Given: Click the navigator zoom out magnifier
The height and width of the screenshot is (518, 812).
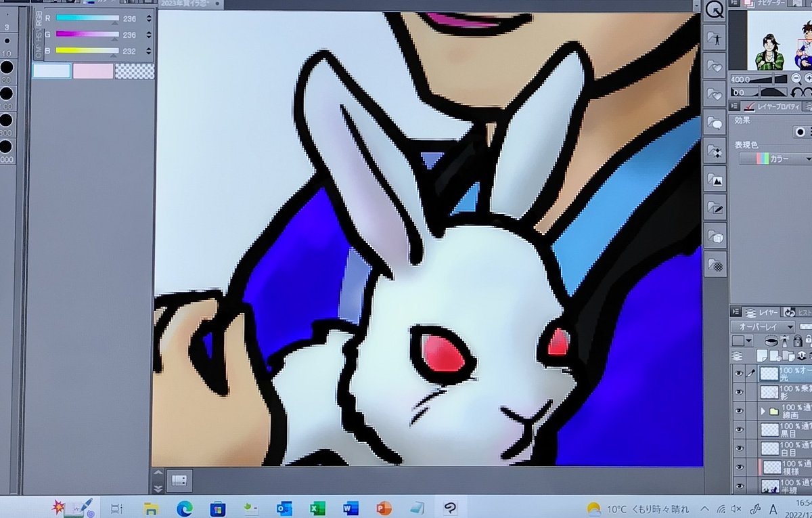Looking at the screenshot, I should point(796,79).
